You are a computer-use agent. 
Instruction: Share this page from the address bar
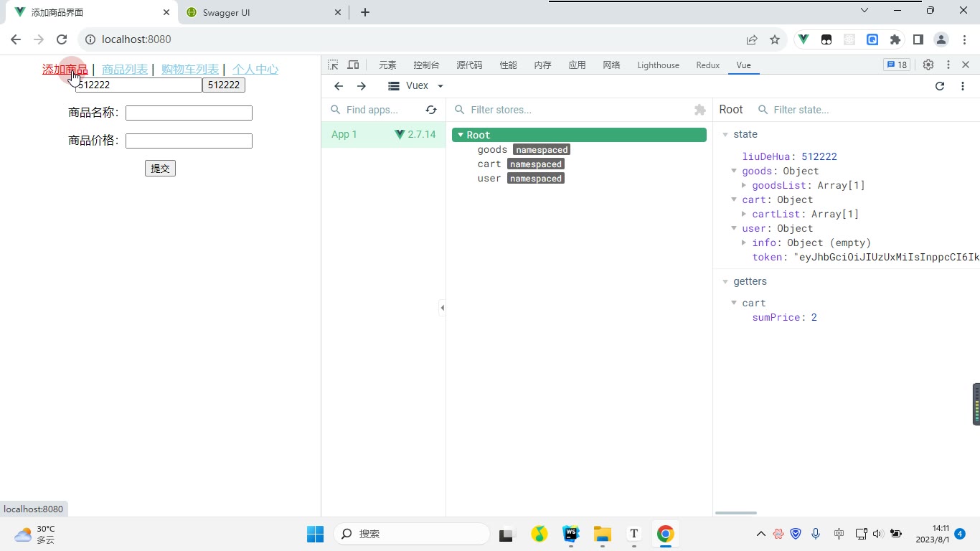click(752, 39)
